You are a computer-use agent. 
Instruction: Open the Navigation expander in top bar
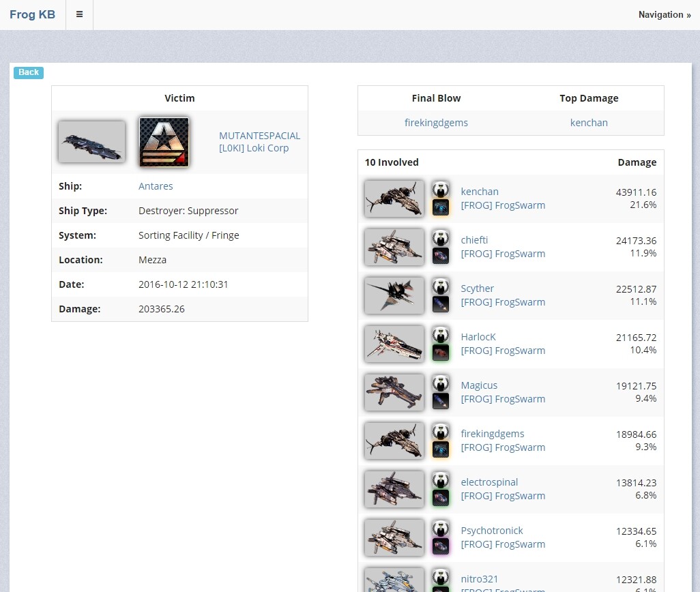[664, 14]
